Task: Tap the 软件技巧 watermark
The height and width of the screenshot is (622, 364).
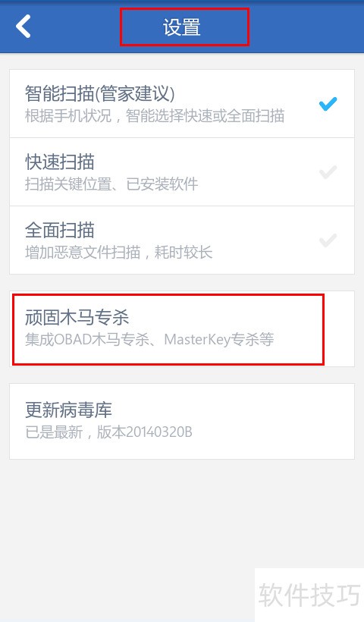Action: click(x=309, y=595)
